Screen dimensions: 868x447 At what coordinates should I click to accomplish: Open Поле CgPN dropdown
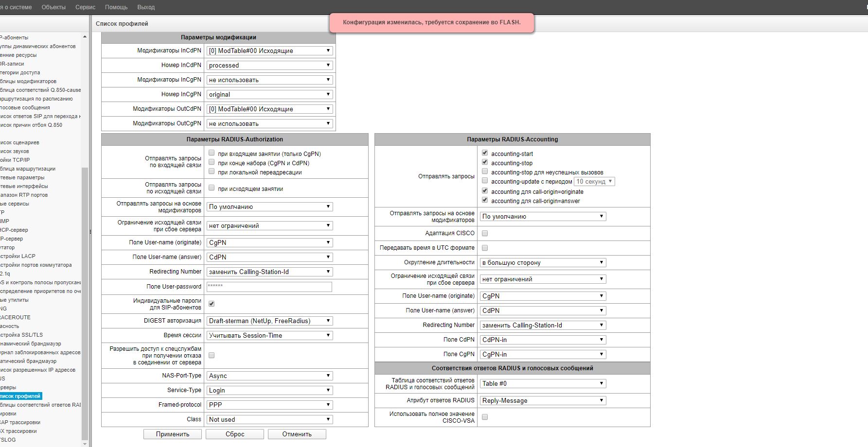(x=543, y=354)
